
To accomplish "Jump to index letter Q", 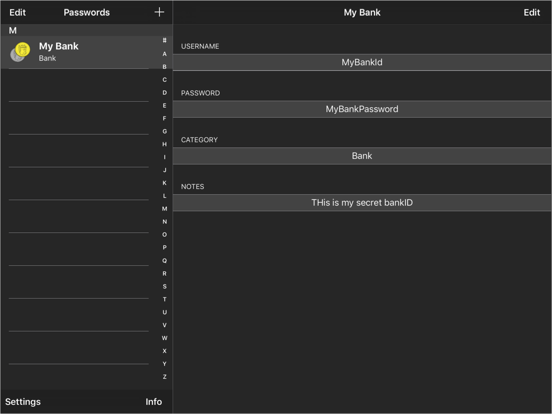I will (x=164, y=261).
